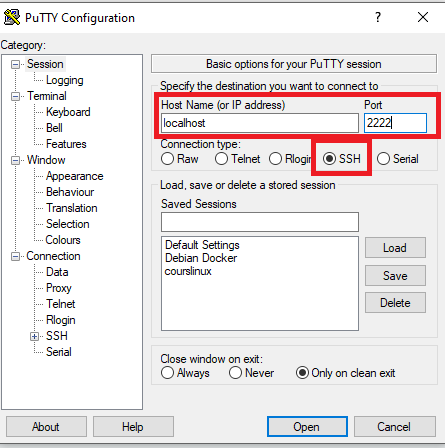Screen dimensions: 445x448
Task: Select the courslinux saved session
Action: pos(188,271)
